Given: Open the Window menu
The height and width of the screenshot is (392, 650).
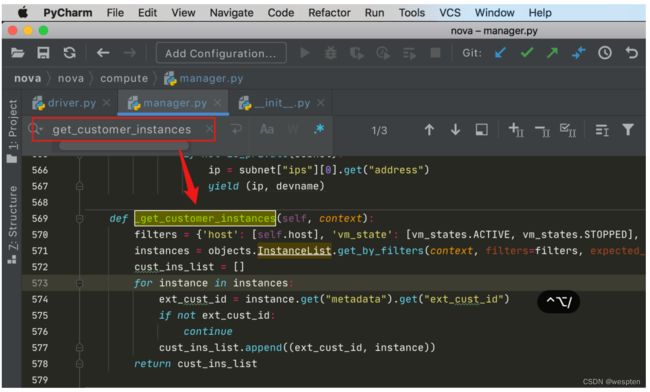Looking at the screenshot, I should click(495, 13).
